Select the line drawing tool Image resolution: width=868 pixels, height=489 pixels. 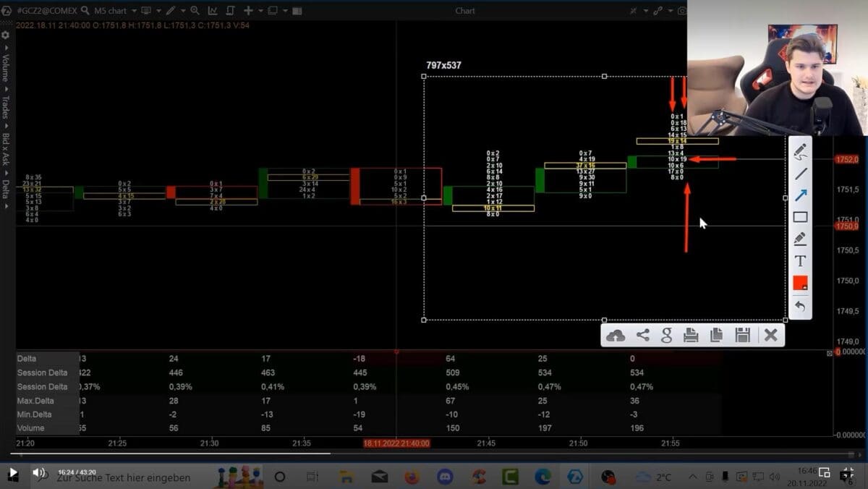(800, 174)
